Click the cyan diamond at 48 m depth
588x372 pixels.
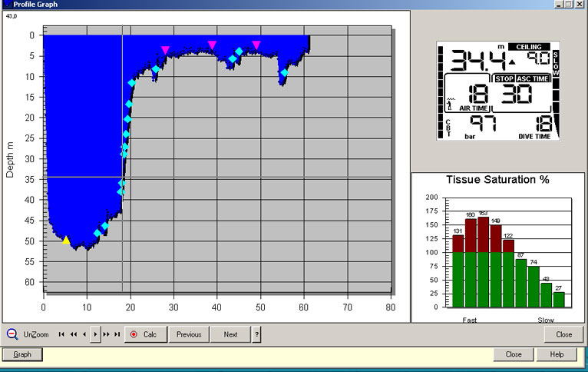click(97, 233)
